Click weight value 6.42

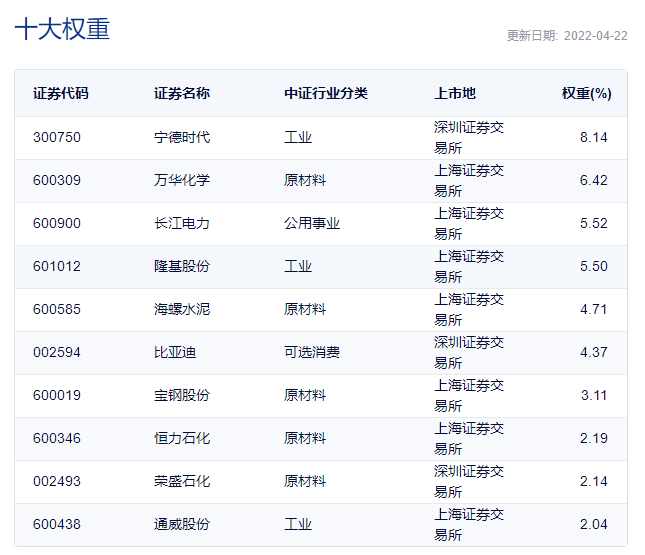(594, 180)
